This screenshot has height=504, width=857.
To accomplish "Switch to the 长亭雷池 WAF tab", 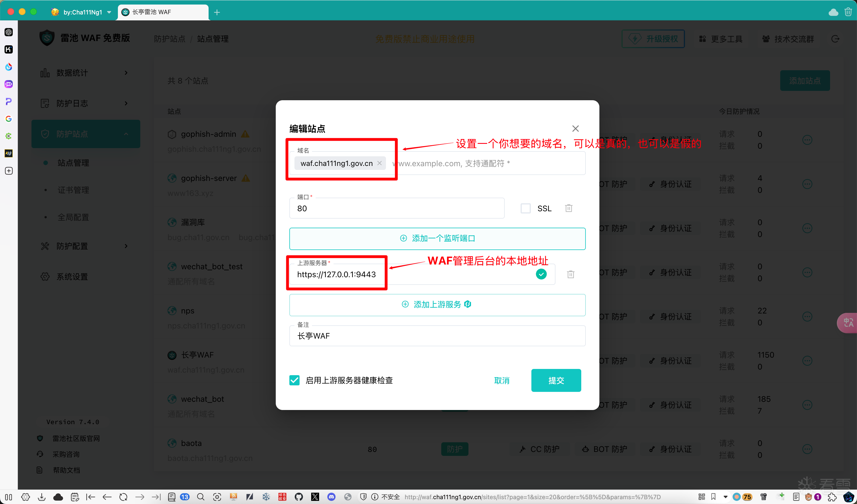I will [x=163, y=12].
